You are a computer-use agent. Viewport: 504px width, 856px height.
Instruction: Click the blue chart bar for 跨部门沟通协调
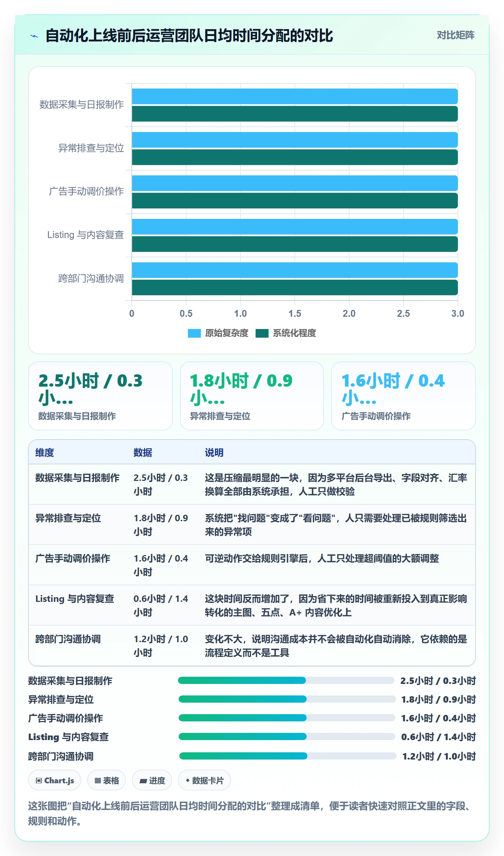pyautogui.click(x=295, y=270)
